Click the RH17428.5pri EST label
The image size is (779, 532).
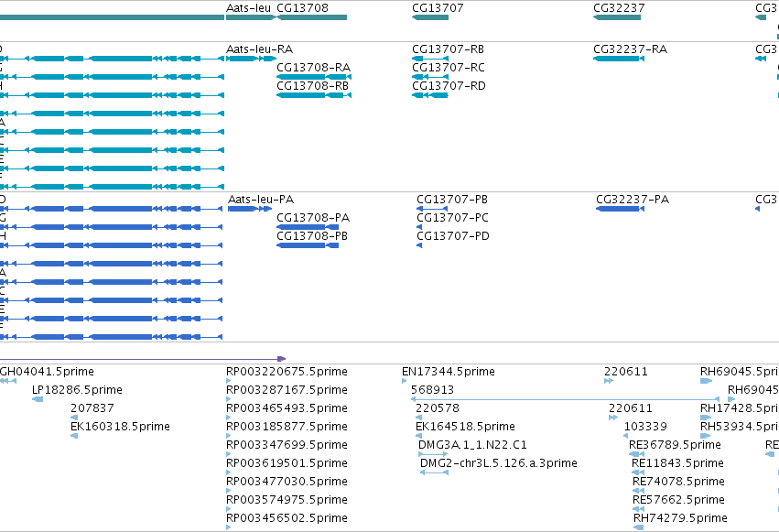(x=740, y=408)
